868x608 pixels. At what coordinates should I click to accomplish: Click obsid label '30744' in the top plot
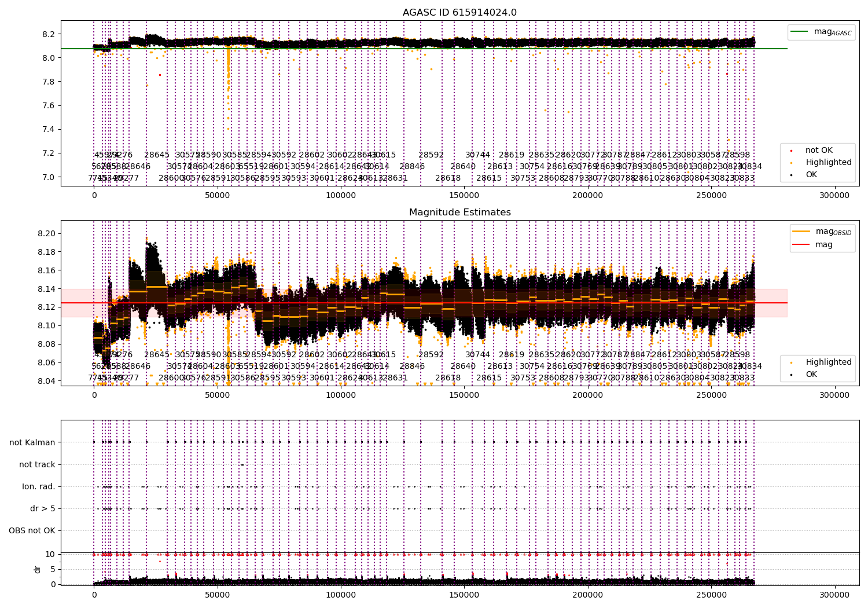[477, 155]
